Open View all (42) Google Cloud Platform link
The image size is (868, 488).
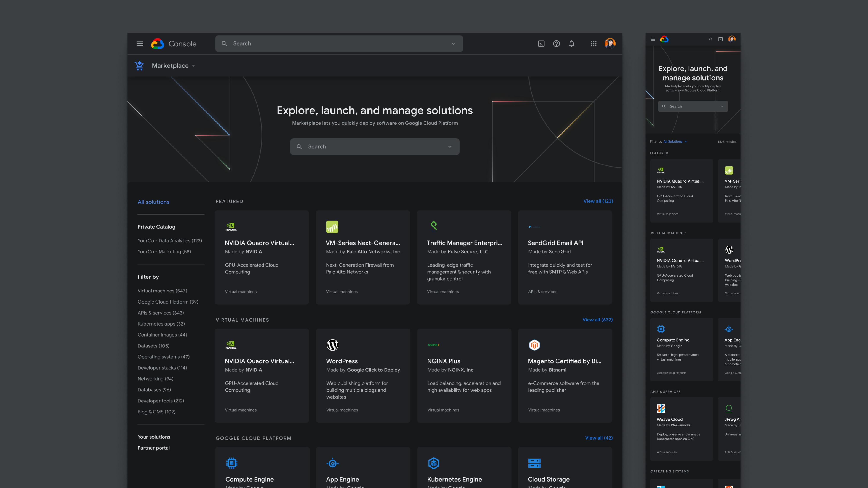point(599,438)
